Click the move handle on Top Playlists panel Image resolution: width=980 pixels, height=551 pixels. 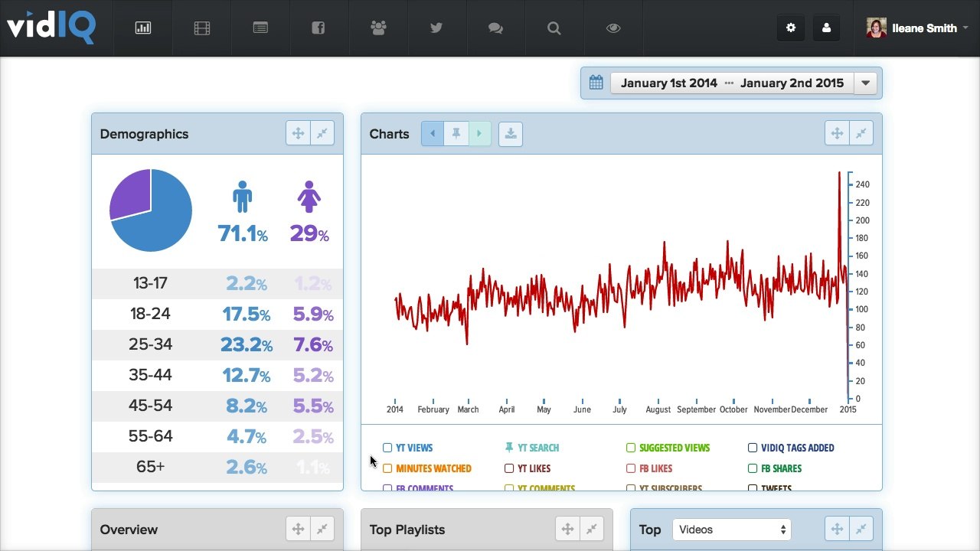point(567,529)
